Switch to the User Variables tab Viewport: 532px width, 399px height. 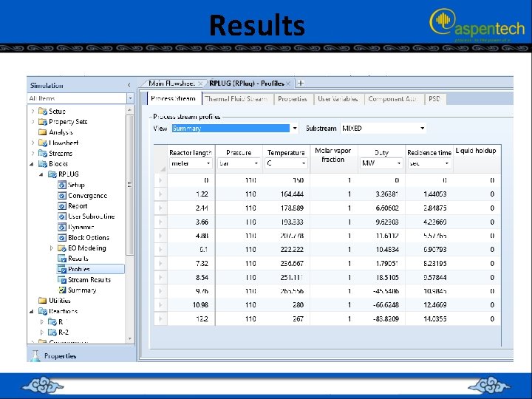[x=338, y=99]
